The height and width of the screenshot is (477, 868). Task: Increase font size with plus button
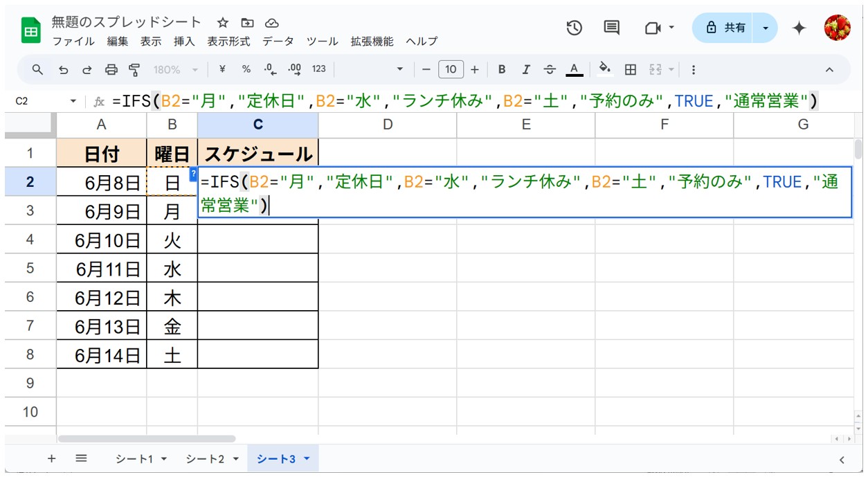pos(474,69)
